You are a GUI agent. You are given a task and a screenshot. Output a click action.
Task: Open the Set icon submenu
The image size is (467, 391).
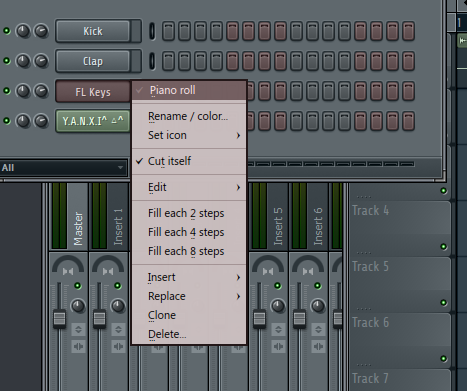pos(189,135)
